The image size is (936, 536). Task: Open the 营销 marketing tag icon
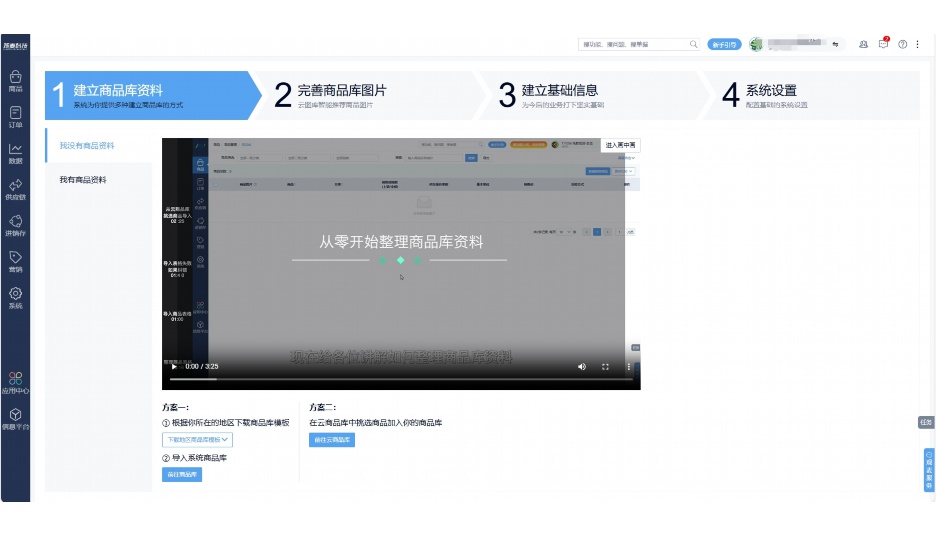click(x=15, y=261)
